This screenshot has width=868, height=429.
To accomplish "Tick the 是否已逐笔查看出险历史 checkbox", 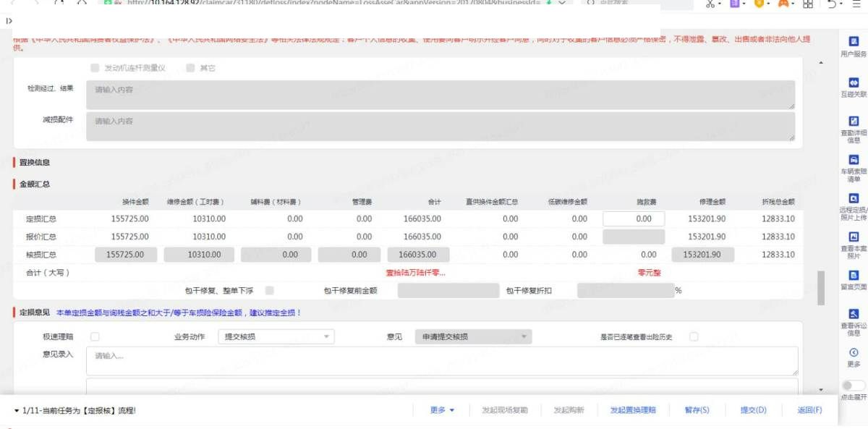I will point(694,336).
